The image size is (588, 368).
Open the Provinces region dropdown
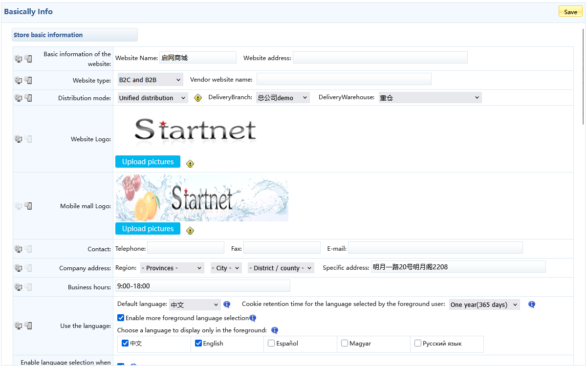click(172, 268)
